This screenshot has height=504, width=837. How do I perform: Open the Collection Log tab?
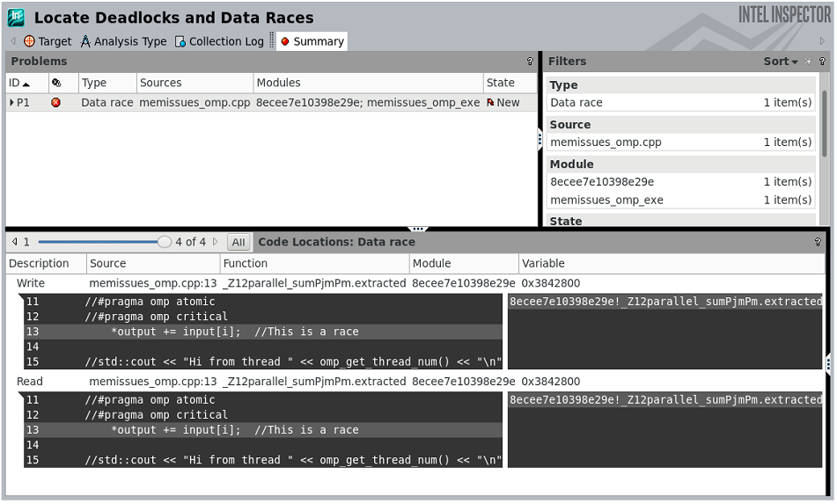(219, 41)
